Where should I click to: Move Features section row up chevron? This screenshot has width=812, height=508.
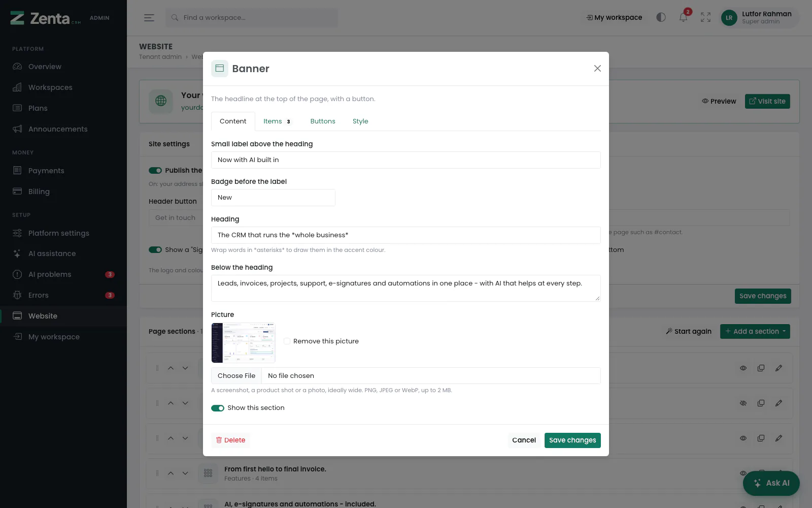[x=171, y=473]
